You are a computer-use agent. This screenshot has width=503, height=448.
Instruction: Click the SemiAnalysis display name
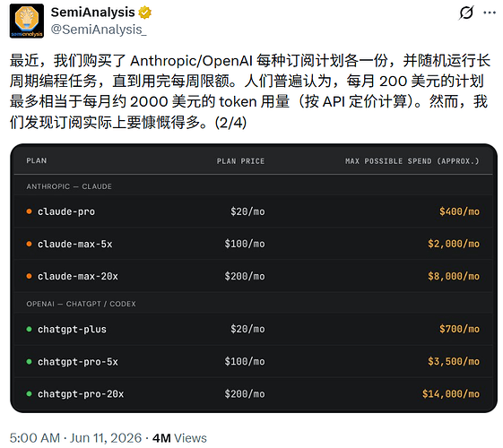pos(92,13)
